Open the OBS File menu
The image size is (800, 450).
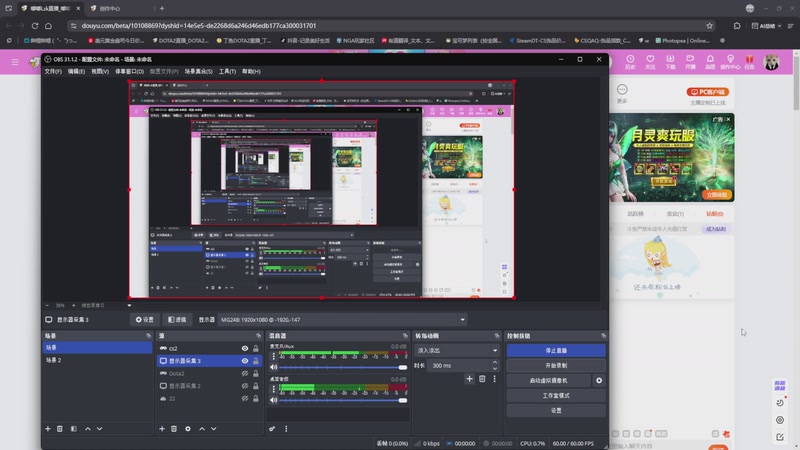coord(53,71)
